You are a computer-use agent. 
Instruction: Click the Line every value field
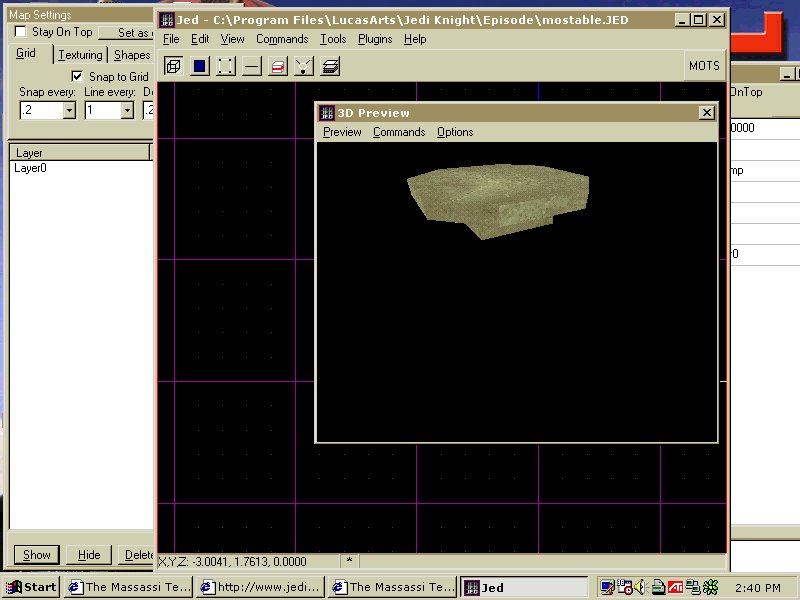103,110
